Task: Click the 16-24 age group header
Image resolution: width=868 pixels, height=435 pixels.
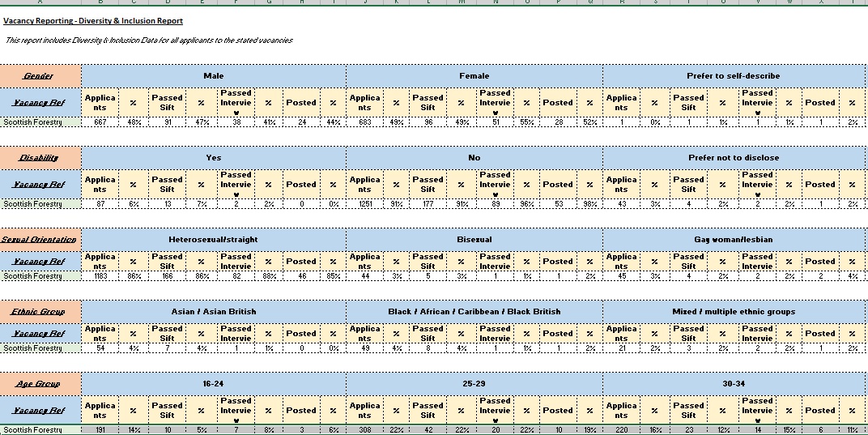Action: click(213, 383)
